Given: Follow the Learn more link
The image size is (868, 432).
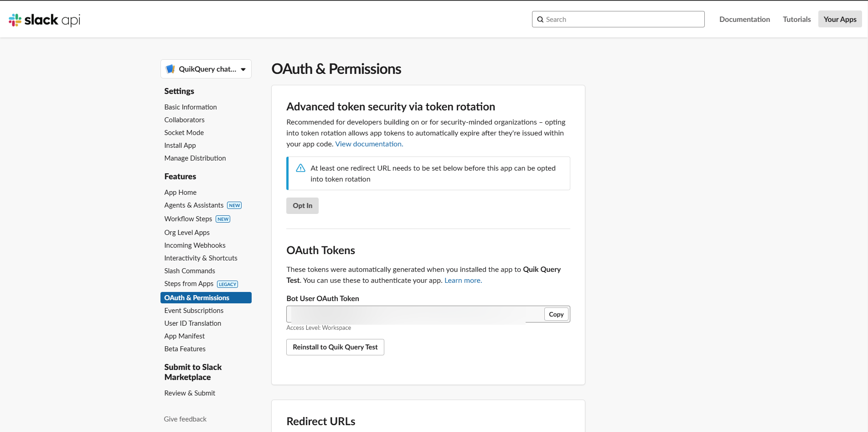Looking at the screenshot, I should pyautogui.click(x=463, y=281).
